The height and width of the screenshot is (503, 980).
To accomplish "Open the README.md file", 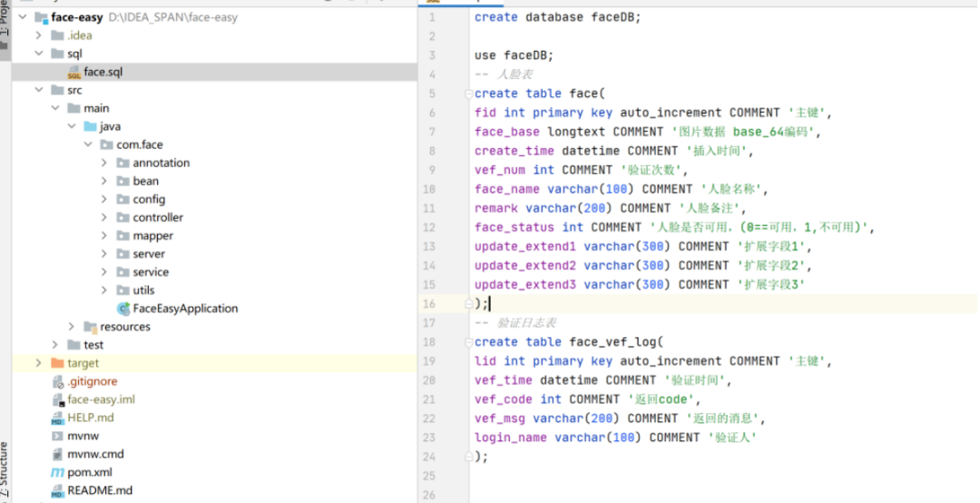I will click(x=99, y=490).
